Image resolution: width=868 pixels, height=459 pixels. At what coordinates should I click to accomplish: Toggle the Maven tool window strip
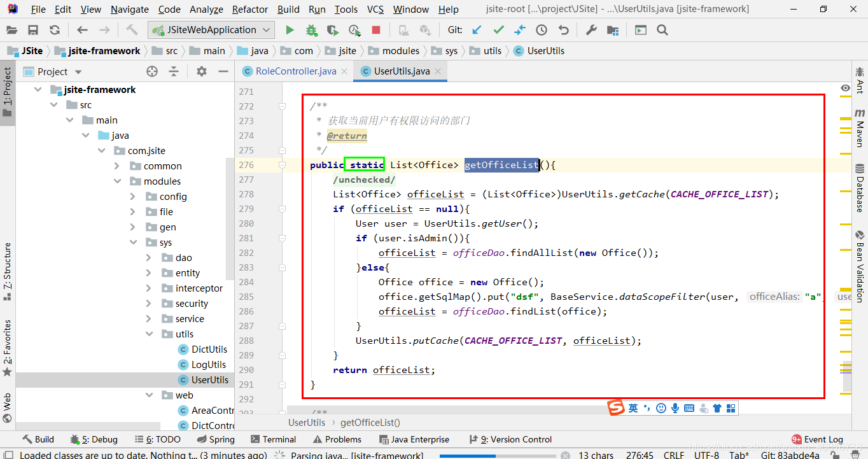860,128
